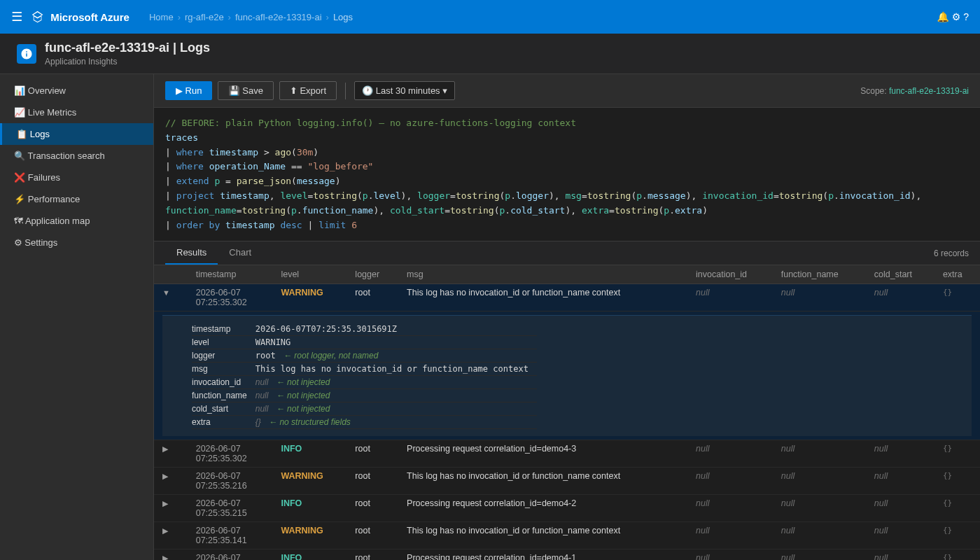The image size is (980, 560).
Task: Expand the row for correlation_id=demo4-3
Action: pos(166,449)
